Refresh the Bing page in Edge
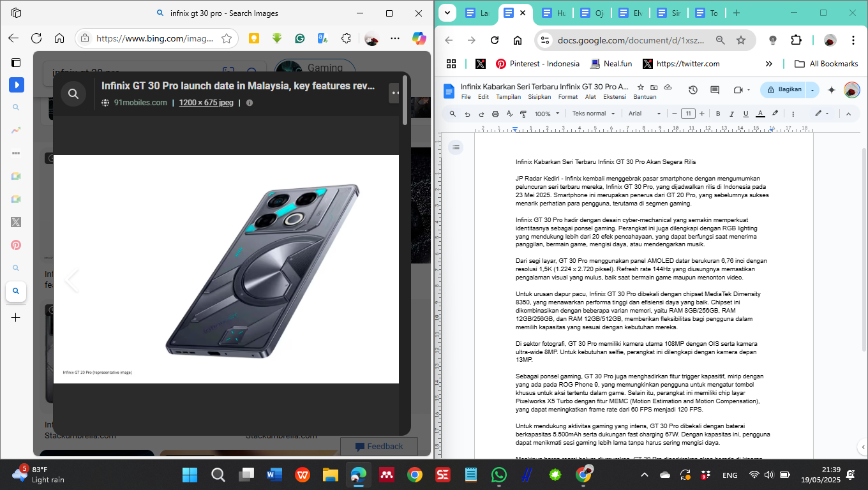Screen dimensions: 868x490 tap(36, 38)
